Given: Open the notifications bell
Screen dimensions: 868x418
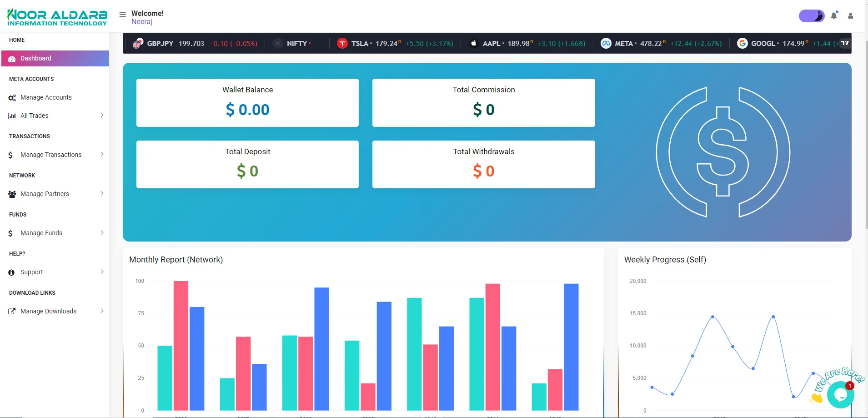Looking at the screenshot, I should 833,15.
